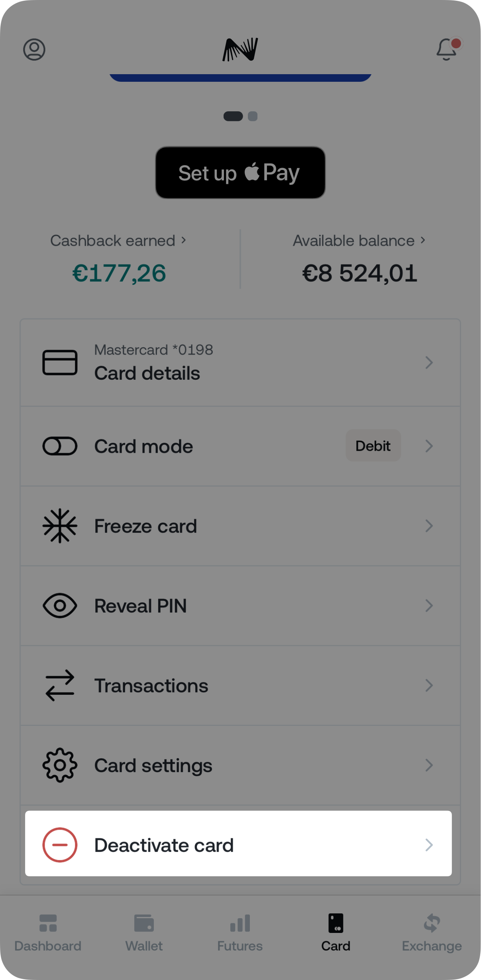Screen dimensions: 481x980
Task: Click the credit card details icon
Action: [x=60, y=362]
